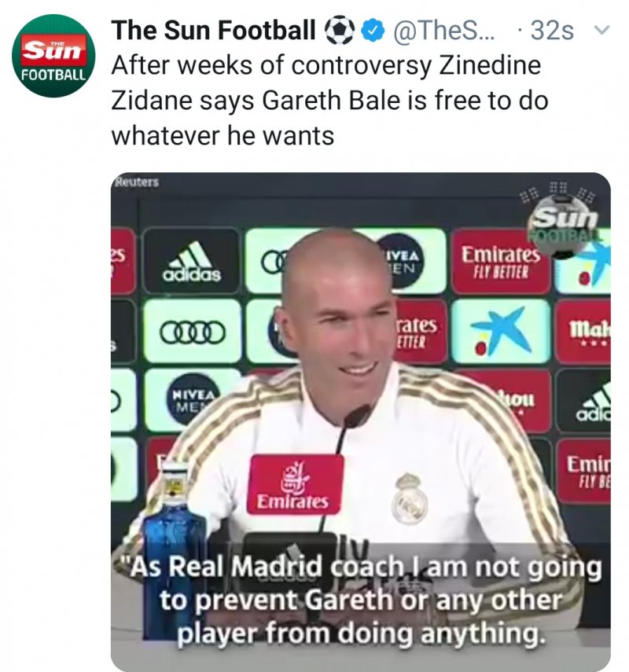Click The Sun Football account name
The width and height of the screenshot is (629, 672).
point(214,30)
